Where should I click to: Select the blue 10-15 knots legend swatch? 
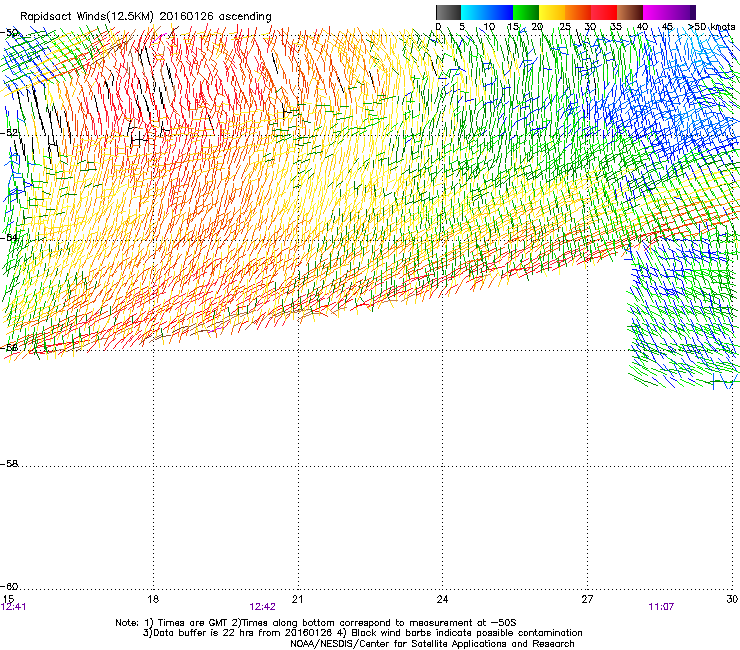tap(500, 12)
